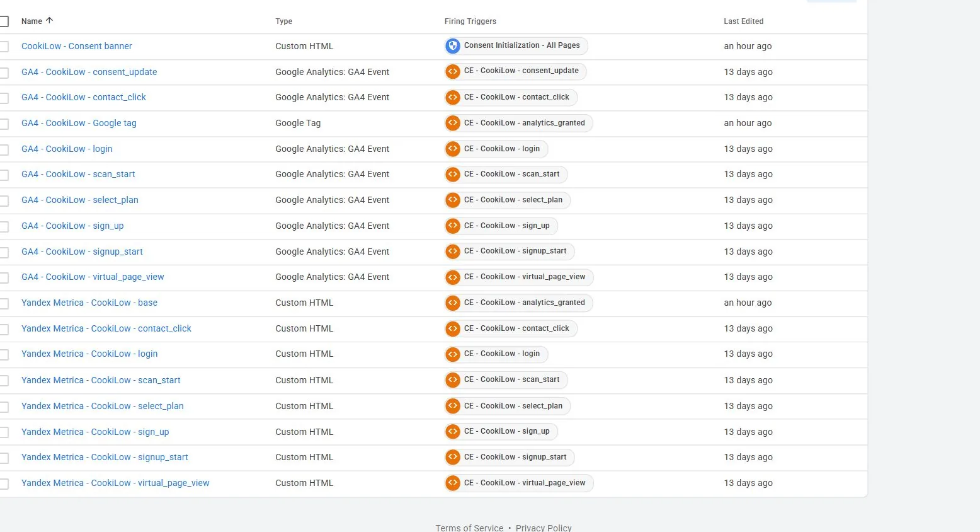Click trigger icon in Yandex Metrica contact_click row
Screen dimensions: 980x532
pos(453,328)
